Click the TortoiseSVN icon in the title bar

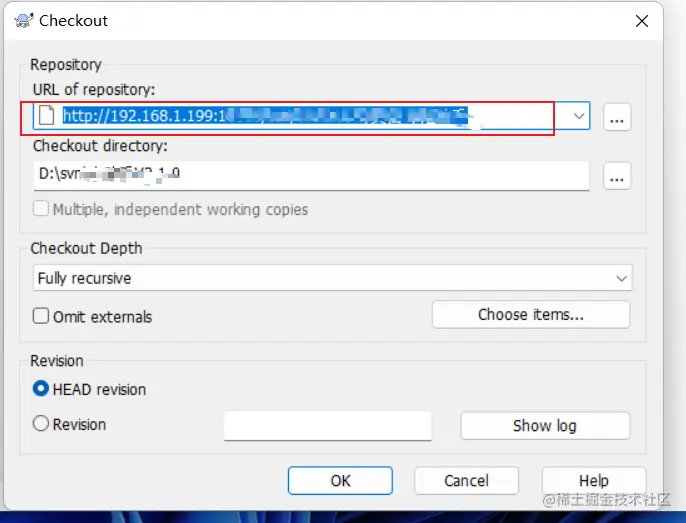click(24, 20)
